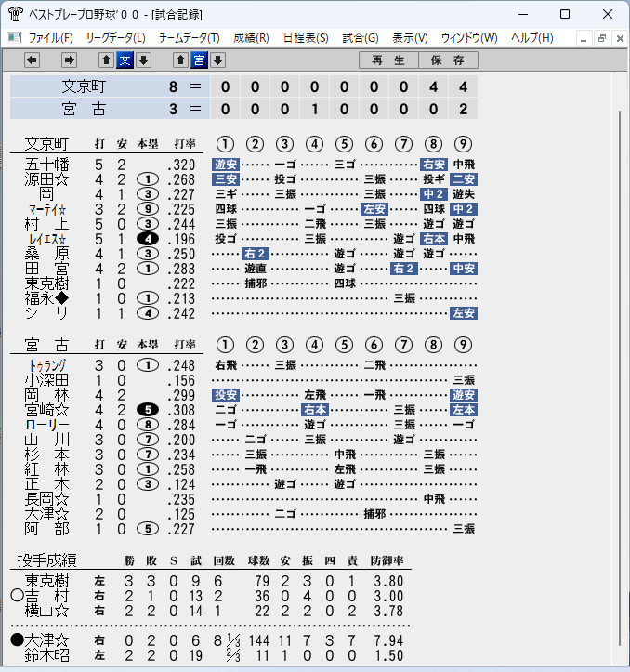Click the left arrow previous game button
The width and height of the screenshot is (630, 672).
32,60
